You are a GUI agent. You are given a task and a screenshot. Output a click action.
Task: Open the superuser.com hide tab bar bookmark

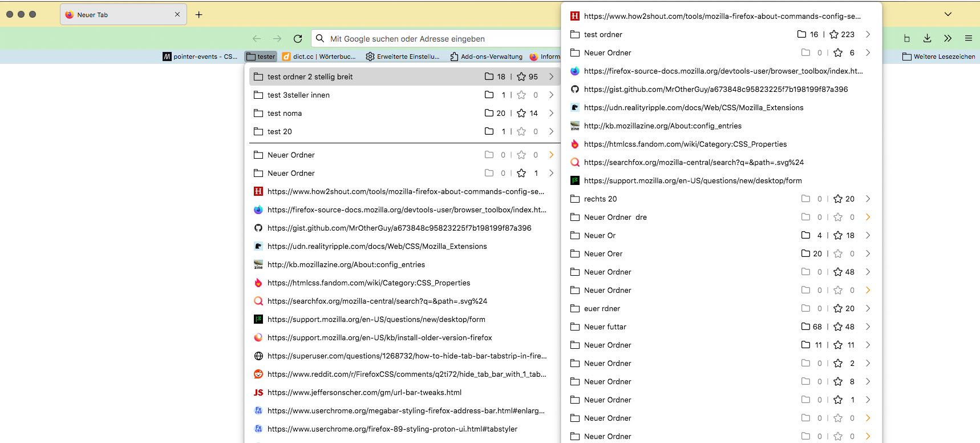point(406,356)
